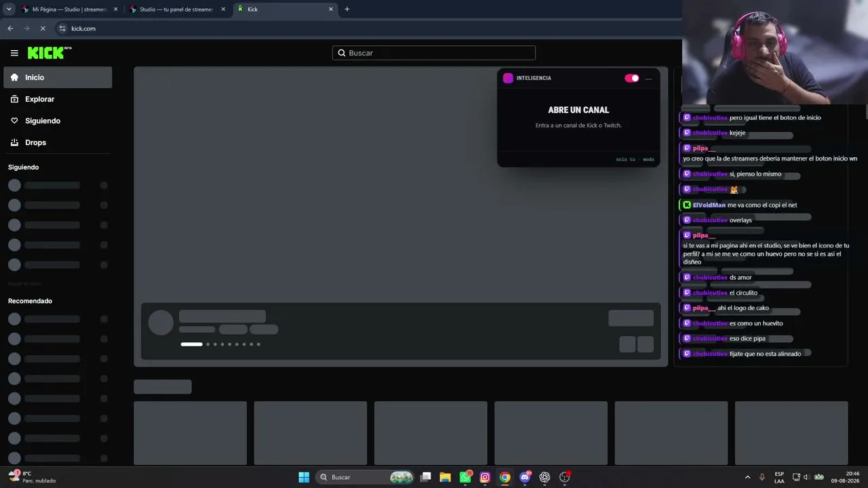Open the Windows Start menu
This screenshot has height=488, width=868.
click(x=304, y=477)
